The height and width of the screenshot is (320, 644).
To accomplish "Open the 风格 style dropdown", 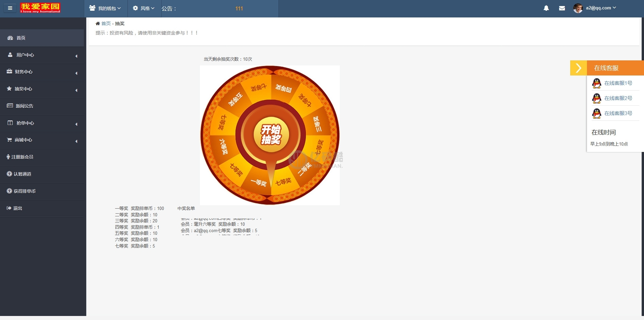I will pos(144,8).
